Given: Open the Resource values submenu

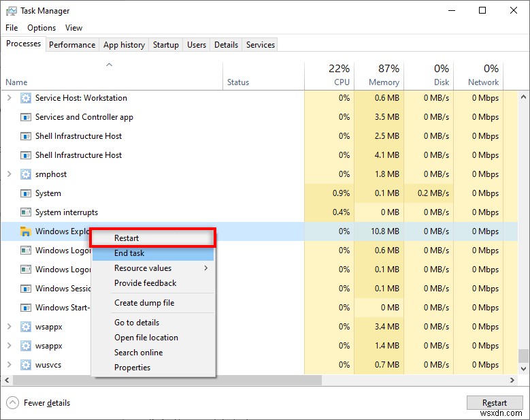Looking at the screenshot, I should [153, 268].
